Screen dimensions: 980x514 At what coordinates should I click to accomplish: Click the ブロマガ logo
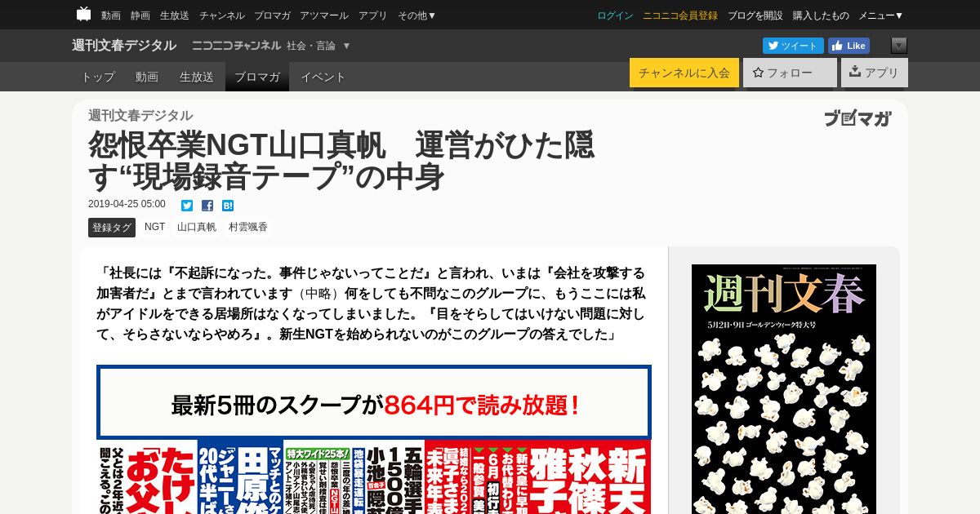click(x=857, y=118)
